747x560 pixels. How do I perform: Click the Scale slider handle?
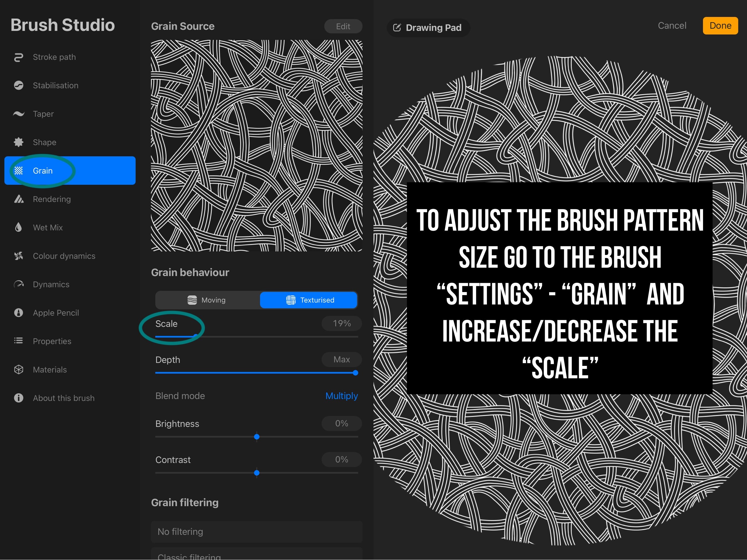196,336
